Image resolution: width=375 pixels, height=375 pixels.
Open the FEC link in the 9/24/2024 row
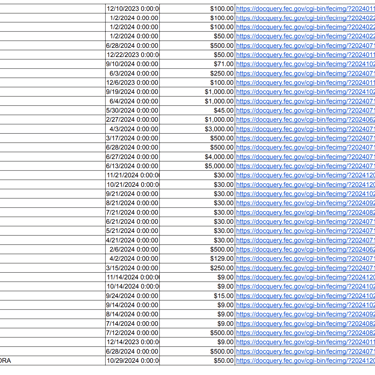tap(305, 296)
